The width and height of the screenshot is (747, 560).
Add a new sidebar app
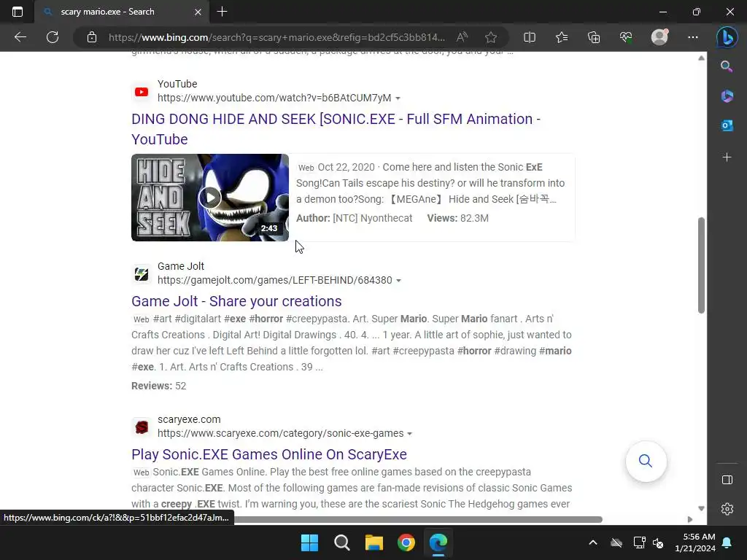pyautogui.click(x=727, y=157)
